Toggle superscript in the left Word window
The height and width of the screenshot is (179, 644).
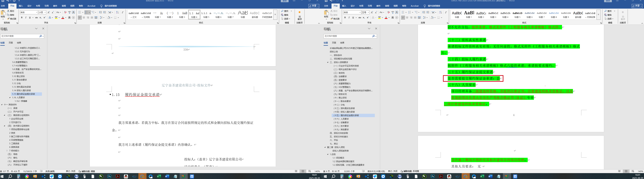[44, 18]
